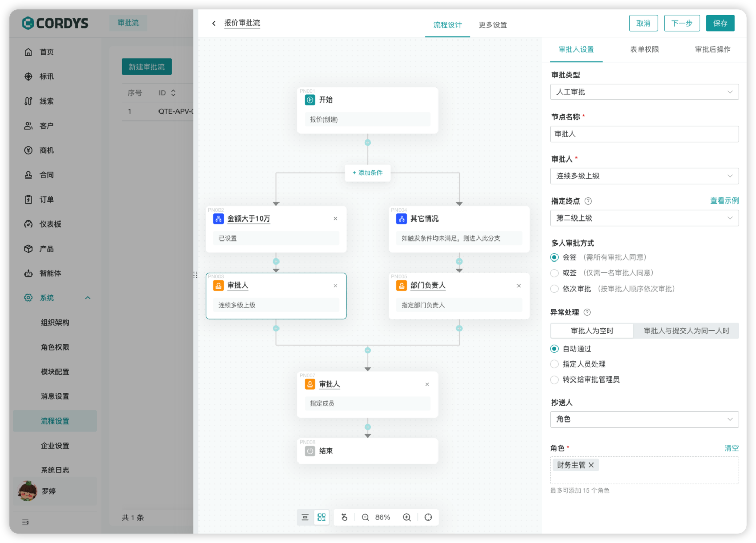Click the blue icon of 金额大于10万 condition
The width and height of the screenshot is (756, 543).
(218, 219)
